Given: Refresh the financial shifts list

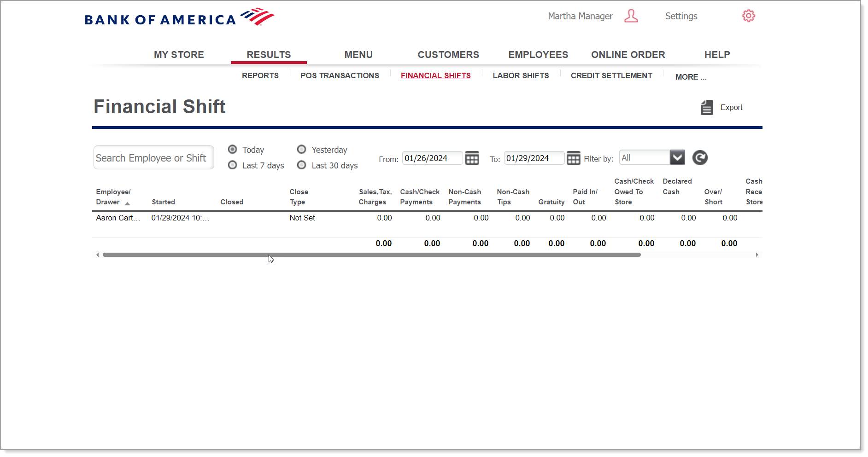Looking at the screenshot, I should point(700,157).
